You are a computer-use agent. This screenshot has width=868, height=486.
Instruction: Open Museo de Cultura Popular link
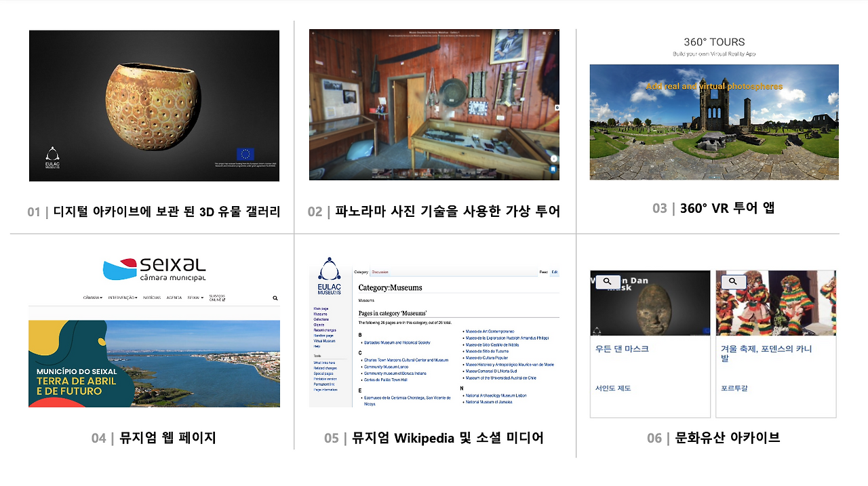pyautogui.click(x=488, y=358)
